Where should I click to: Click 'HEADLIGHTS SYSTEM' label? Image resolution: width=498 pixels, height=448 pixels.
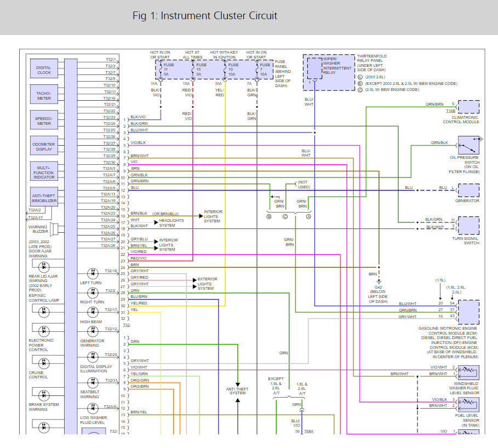171,223
